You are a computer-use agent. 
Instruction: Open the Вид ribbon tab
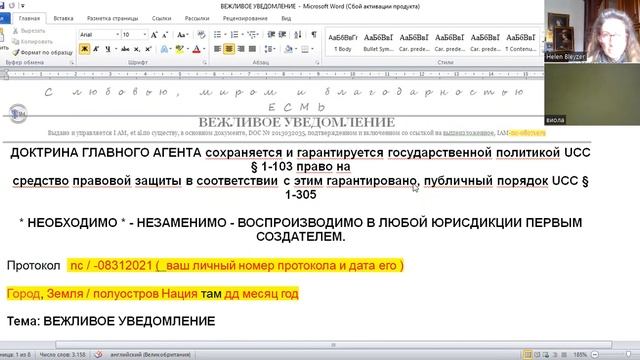286,18
